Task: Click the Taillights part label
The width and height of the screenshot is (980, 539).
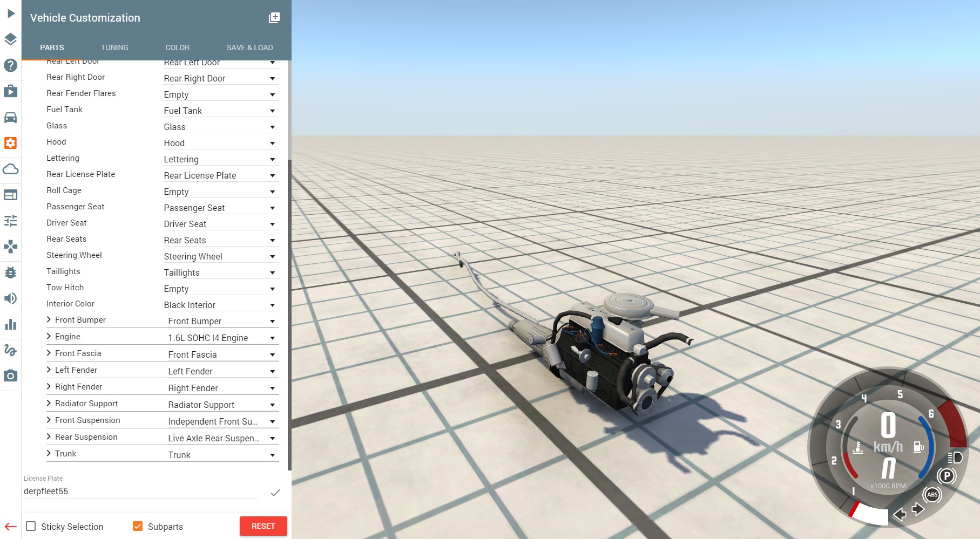Action: (x=63, y=271)
